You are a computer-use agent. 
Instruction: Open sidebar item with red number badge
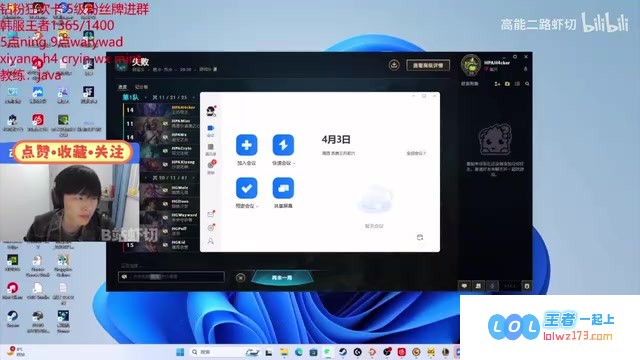(x=211, y=167)
